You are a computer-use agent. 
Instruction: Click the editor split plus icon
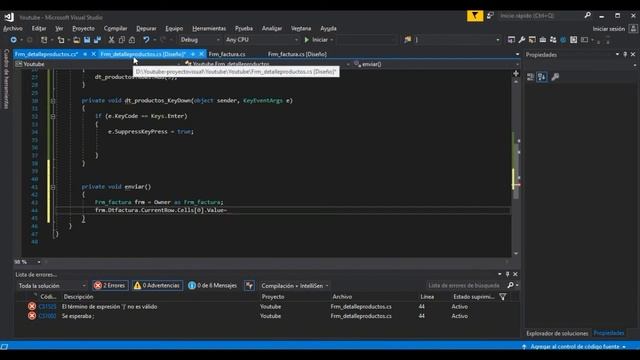pyautogui.click(x=516, y=73)
